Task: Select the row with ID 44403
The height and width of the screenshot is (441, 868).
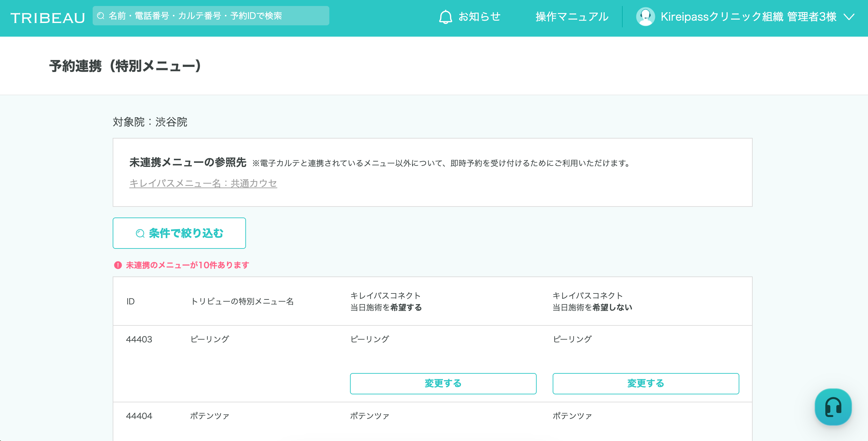Action: (139, 339)
